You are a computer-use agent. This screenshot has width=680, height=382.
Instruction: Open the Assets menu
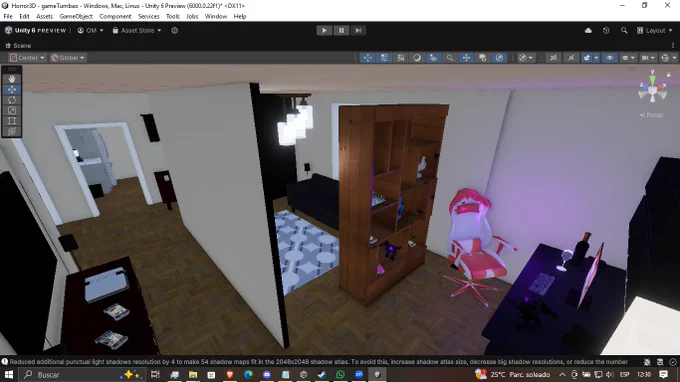coord(44,16)
